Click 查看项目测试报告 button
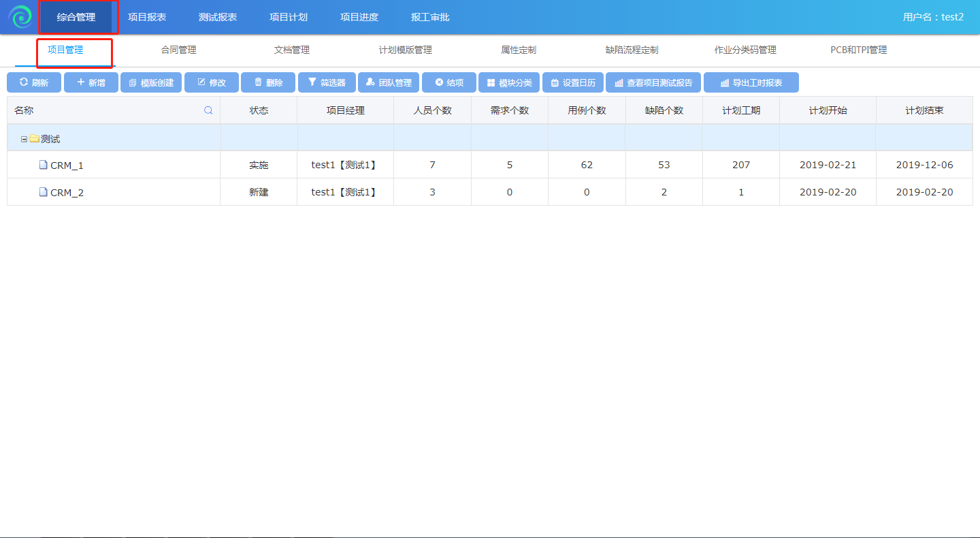980x538 pixels. tap(653, 82)
